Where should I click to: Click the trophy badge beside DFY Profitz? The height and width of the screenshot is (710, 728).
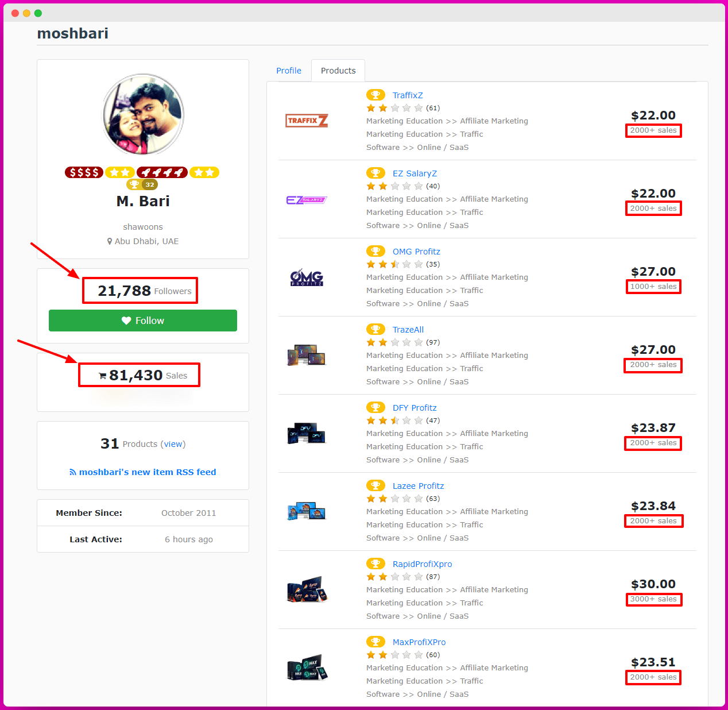coord(375,407)
